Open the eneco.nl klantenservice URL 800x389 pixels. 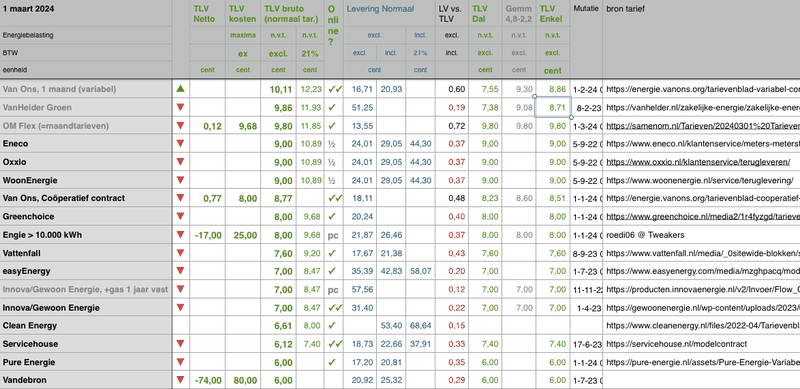(x=703, y=143)
